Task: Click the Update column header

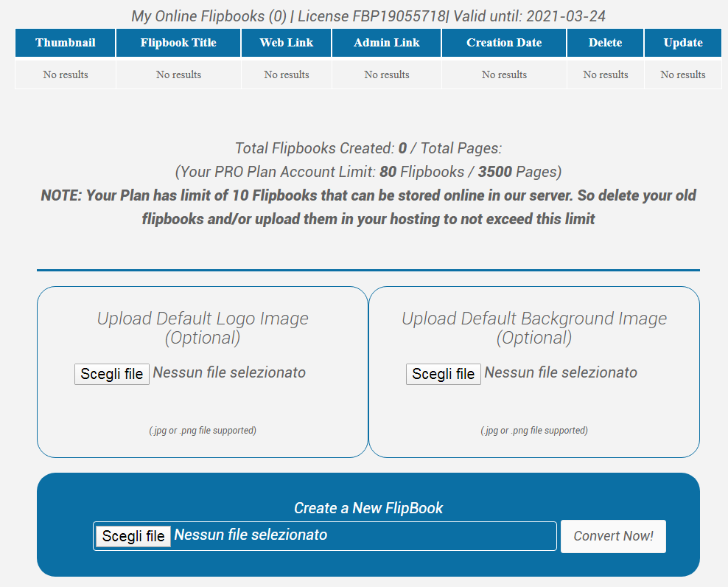Action: [682, 43]
